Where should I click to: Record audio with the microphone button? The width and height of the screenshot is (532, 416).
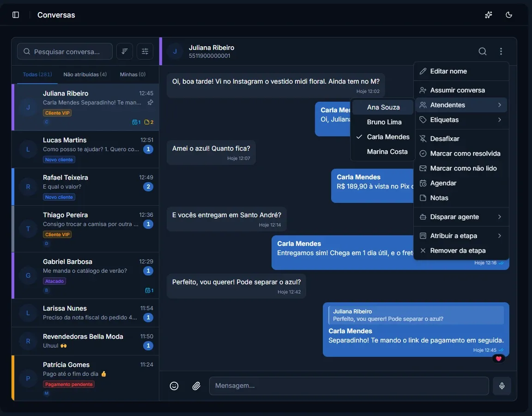[x=502, y=386]
